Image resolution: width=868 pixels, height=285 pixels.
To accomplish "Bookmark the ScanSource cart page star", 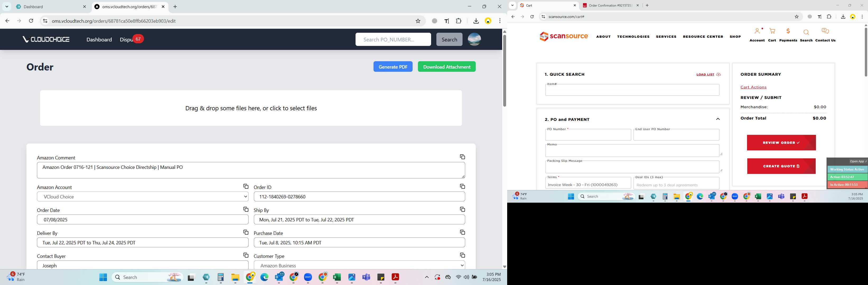I will [797, 16].
